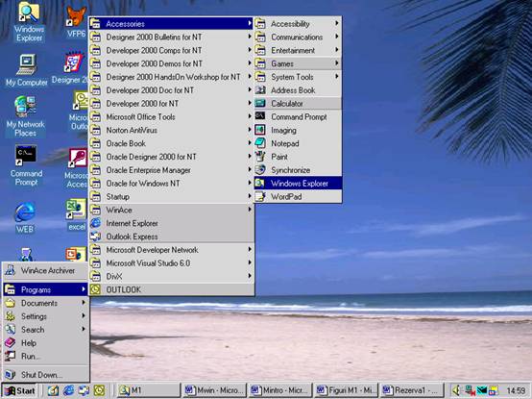The width and height of the screenshot is (532, 399).
Task: Click the Notepad icon in Accessories
Action: pyautogui.click(x=260, y=143)
